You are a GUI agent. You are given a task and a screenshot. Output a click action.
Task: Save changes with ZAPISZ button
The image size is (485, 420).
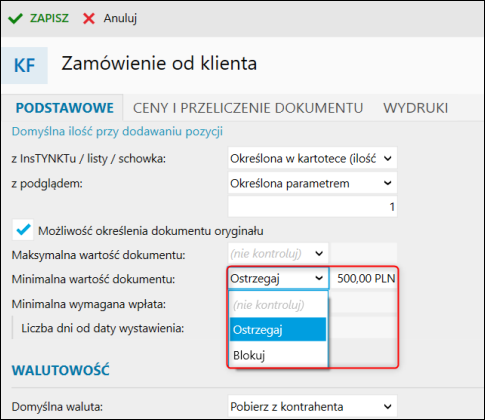point(38,18)
